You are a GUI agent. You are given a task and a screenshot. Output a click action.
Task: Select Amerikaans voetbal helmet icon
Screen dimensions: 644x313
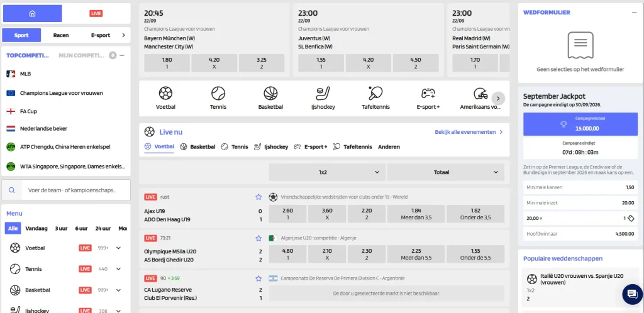coord(480,94)
